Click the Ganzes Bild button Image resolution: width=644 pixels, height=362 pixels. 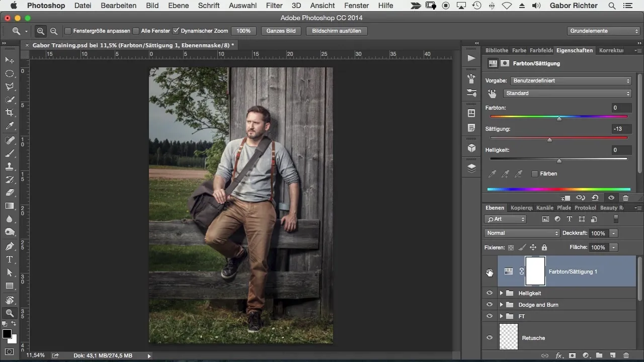281,31
